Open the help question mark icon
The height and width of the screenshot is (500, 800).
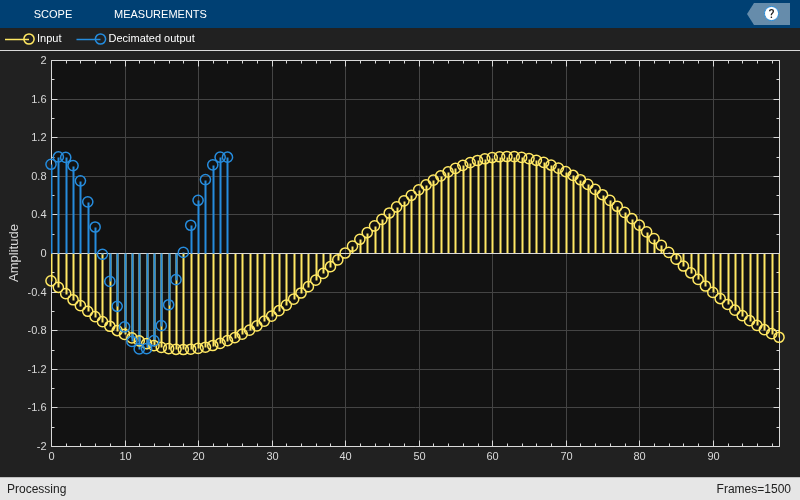(x=771, y=14)
